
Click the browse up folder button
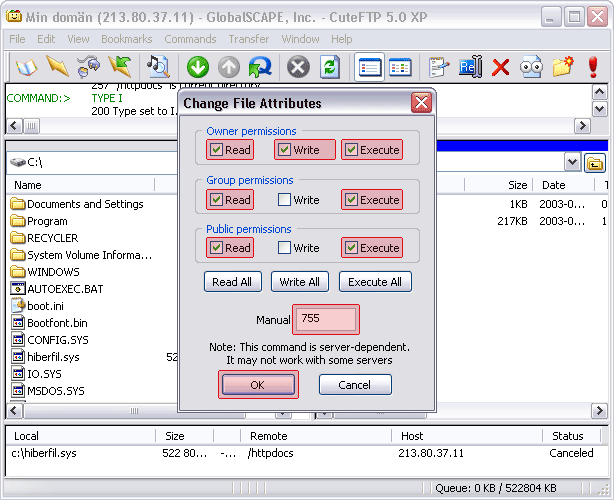[595, 162]
